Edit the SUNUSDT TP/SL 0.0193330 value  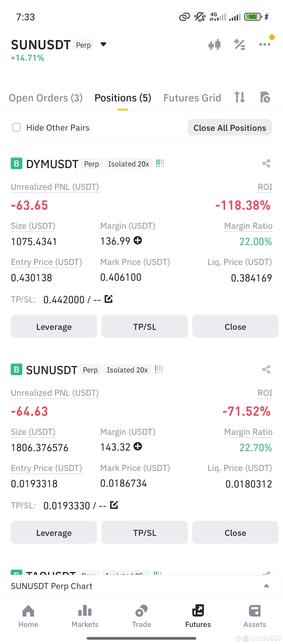click(x=114, y=505)
